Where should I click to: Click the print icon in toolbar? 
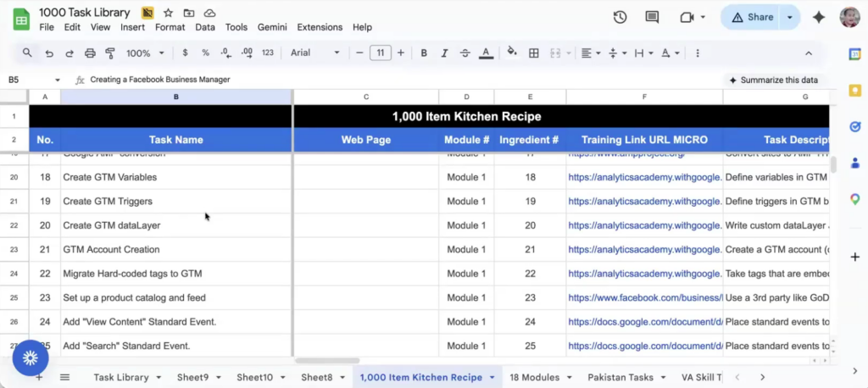tap(89, 53)
